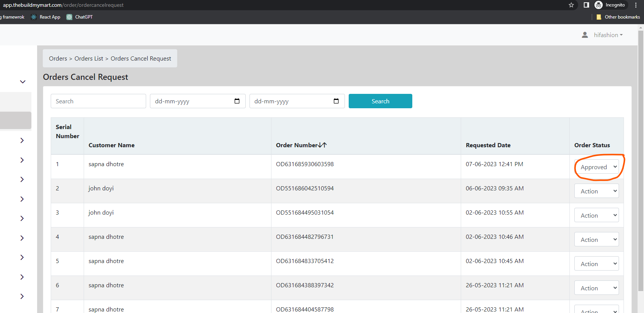Open Action dropdown for order OD551686042510594
The height and width of the screenshot is (313, 644).
coord(597,191)
